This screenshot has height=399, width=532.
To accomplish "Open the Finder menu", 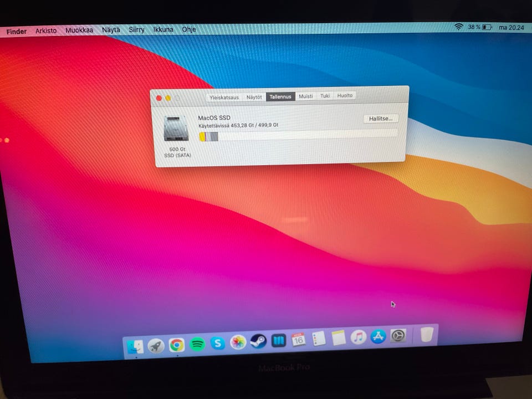I will click(x=16, y=32).
